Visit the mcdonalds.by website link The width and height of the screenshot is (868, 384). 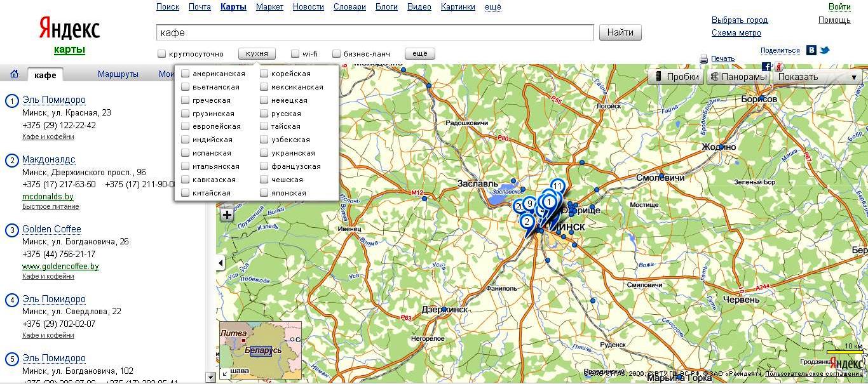coord(48,197)
